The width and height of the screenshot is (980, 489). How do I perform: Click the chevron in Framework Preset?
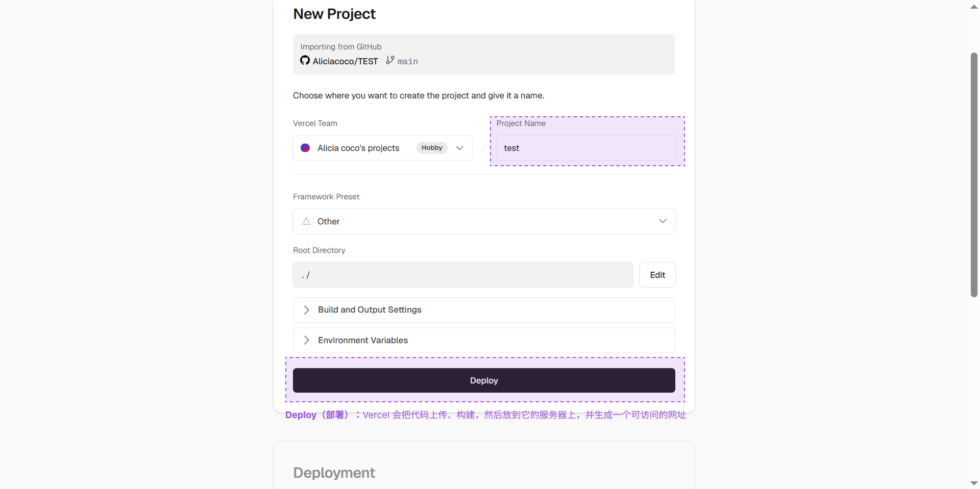[663, 221]
